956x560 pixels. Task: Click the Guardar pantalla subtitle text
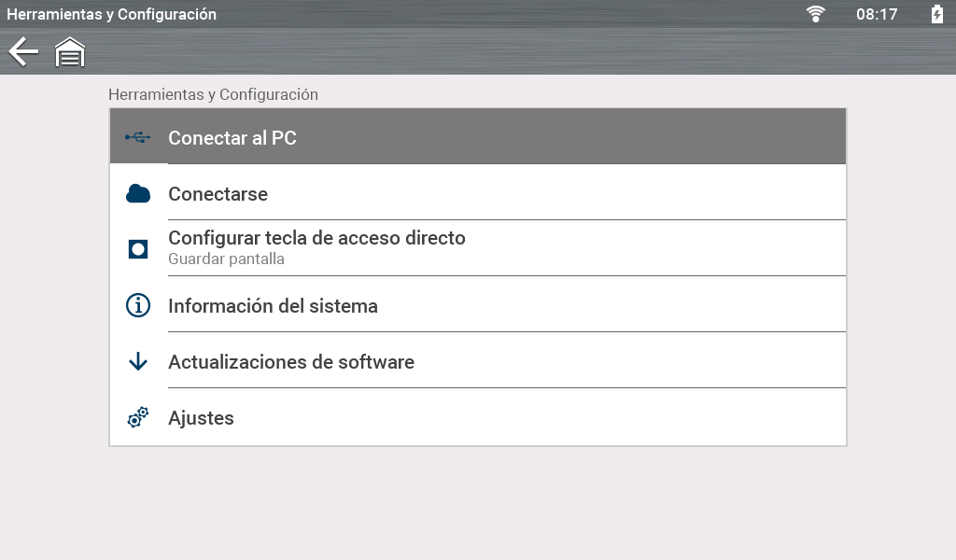point(226,259)
